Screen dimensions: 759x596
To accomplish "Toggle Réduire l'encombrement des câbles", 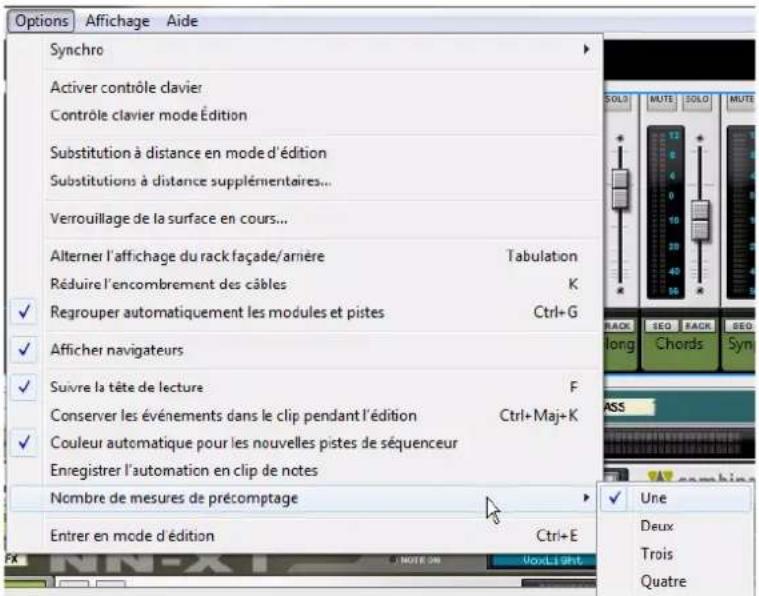I will (x=305, y=284).
